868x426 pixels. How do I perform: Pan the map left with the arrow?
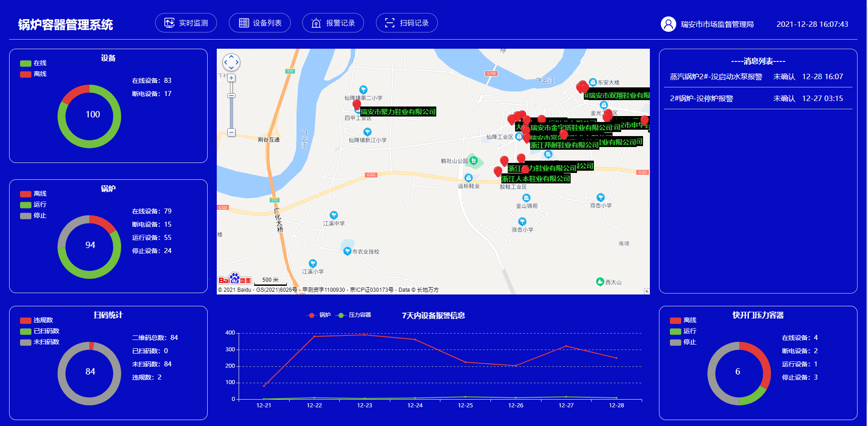click(225, 62)
